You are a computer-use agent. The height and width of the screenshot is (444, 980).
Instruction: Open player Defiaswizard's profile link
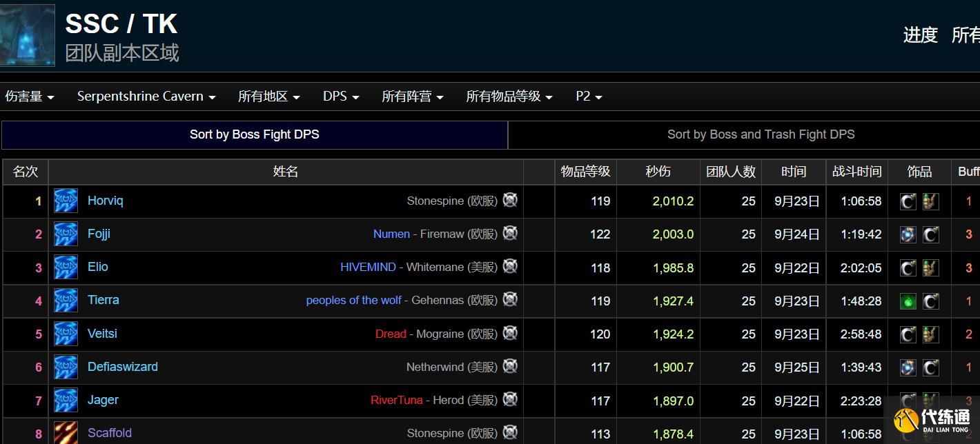click(123, 367)
